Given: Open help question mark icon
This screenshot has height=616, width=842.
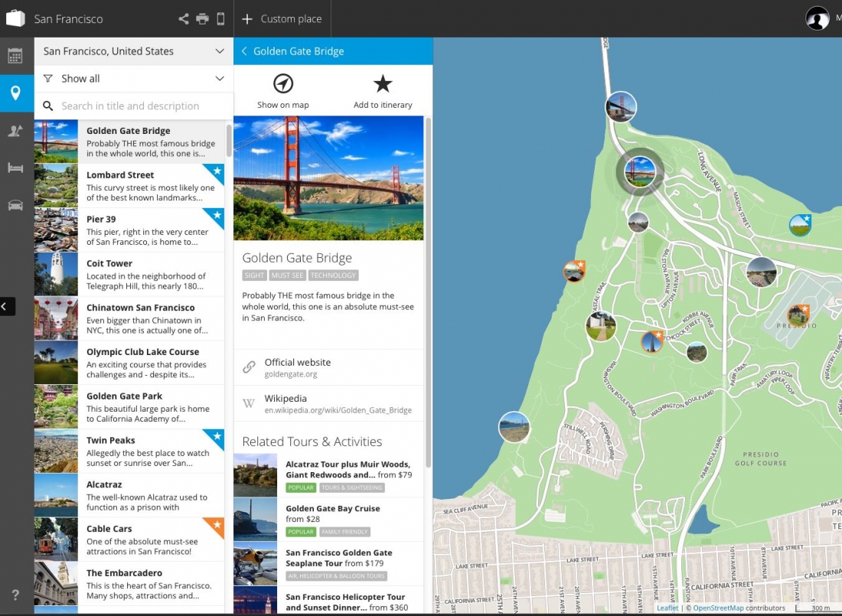Looking at the screenshot, I should point(15,595).
